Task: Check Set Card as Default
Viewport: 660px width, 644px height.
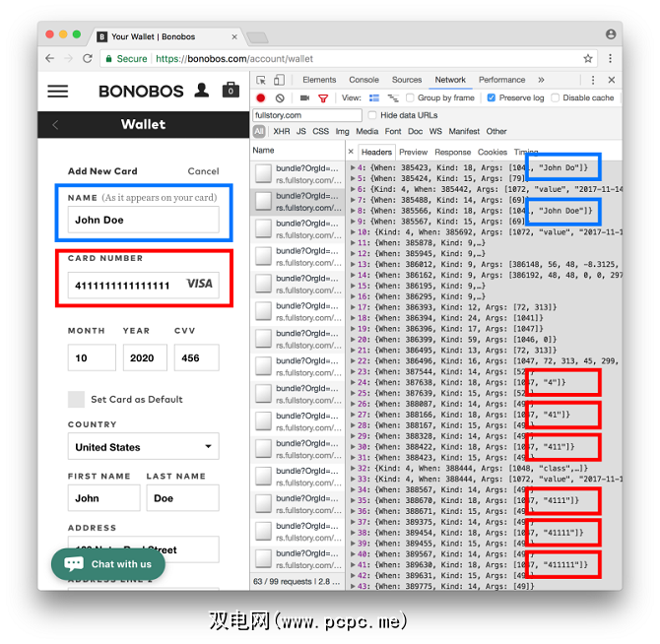Action: click(76, 399)
